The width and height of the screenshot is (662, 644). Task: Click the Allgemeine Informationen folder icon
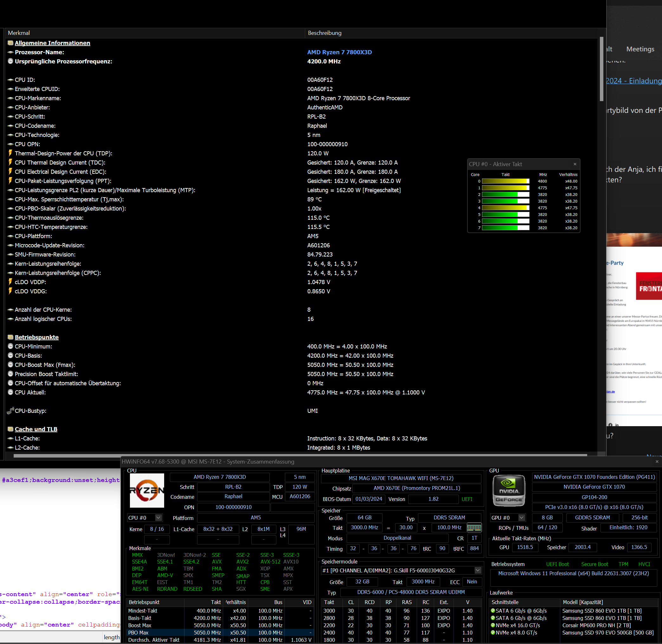10,43
